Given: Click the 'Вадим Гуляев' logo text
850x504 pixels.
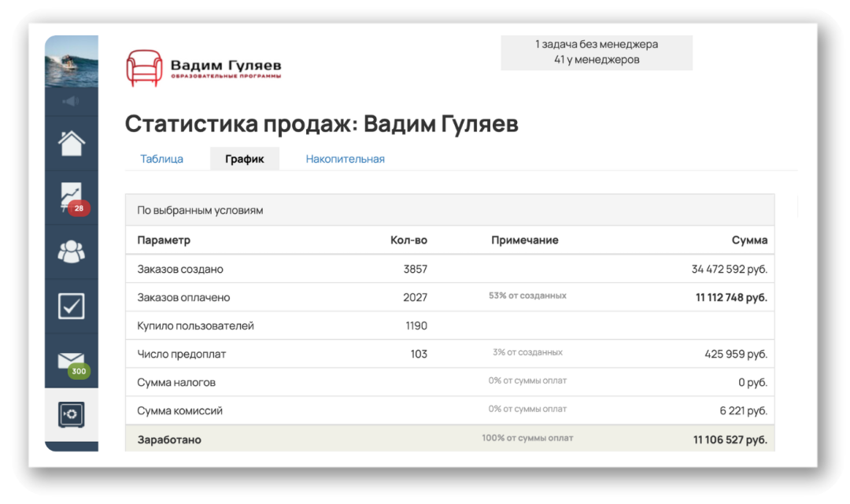Looking at the screenshot, I should pos(226,66).
